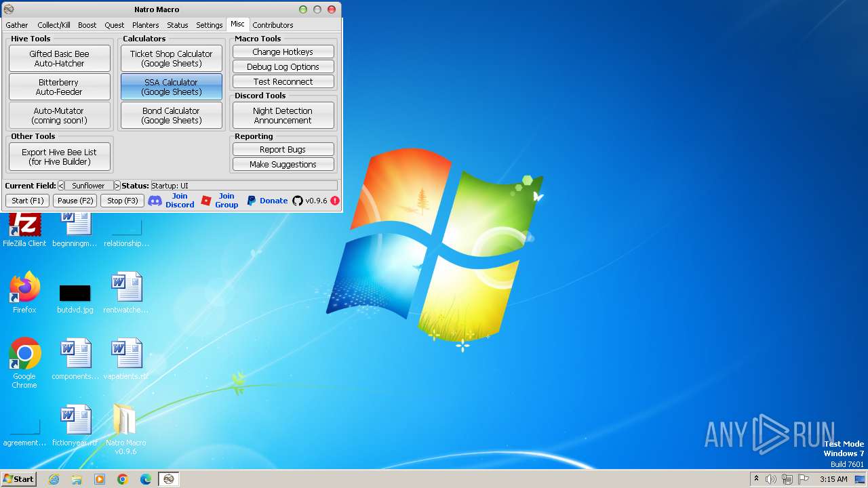This screenshot has height=488, width=868.
Task: Launch Chrome from the taskbar
Action: pos(123,479)
